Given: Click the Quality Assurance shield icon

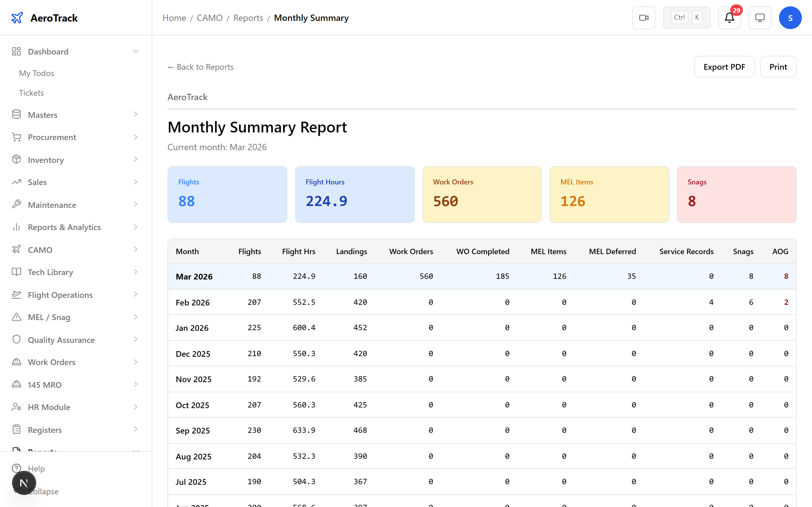Looking at the screenshot, I should point(16,340).
